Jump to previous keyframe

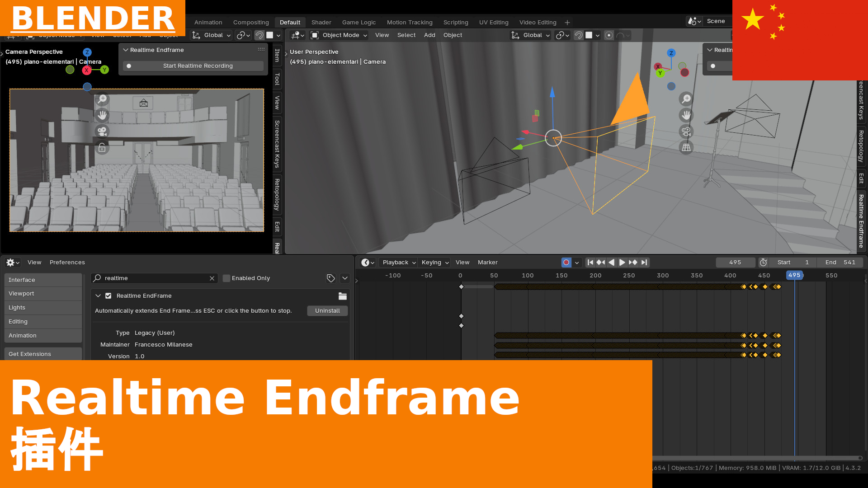click(601, 263)
